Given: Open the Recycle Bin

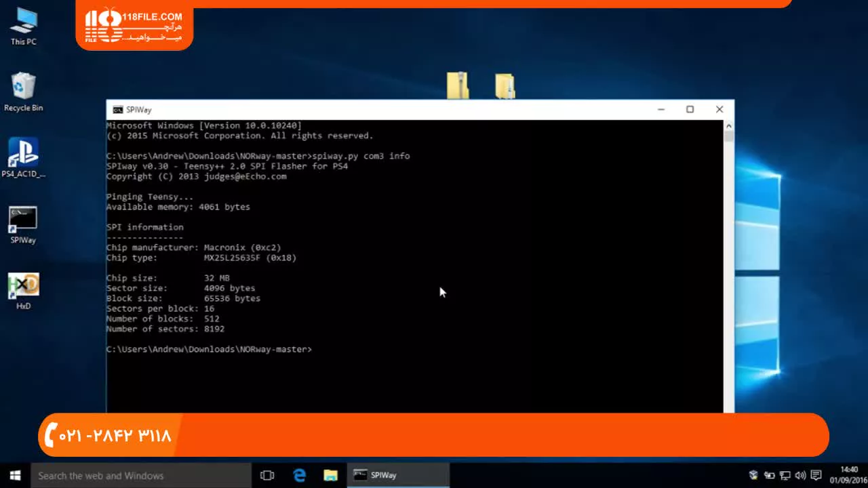Looking at the screenshot, I should pos(23,91).
